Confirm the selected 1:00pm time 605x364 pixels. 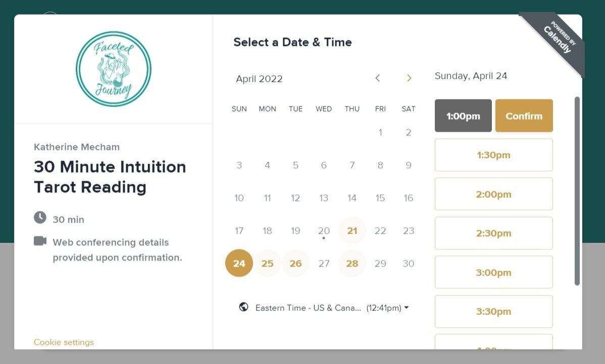[524, 116]
